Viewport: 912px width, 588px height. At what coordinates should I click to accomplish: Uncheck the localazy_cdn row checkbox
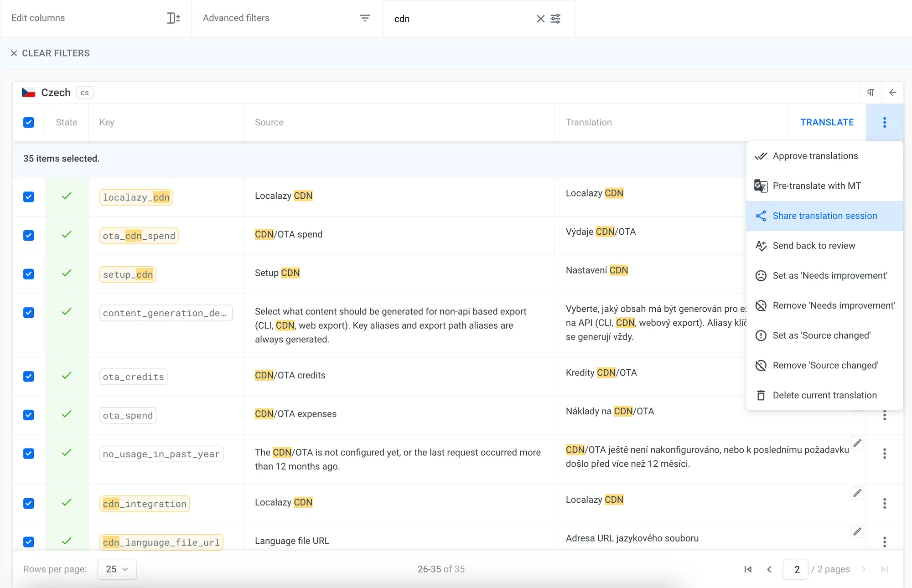pos(28,197)
